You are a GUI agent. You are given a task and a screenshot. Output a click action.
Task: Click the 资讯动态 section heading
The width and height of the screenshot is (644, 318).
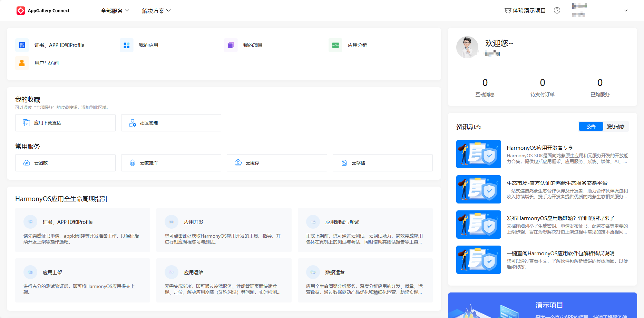coord(469,127)
